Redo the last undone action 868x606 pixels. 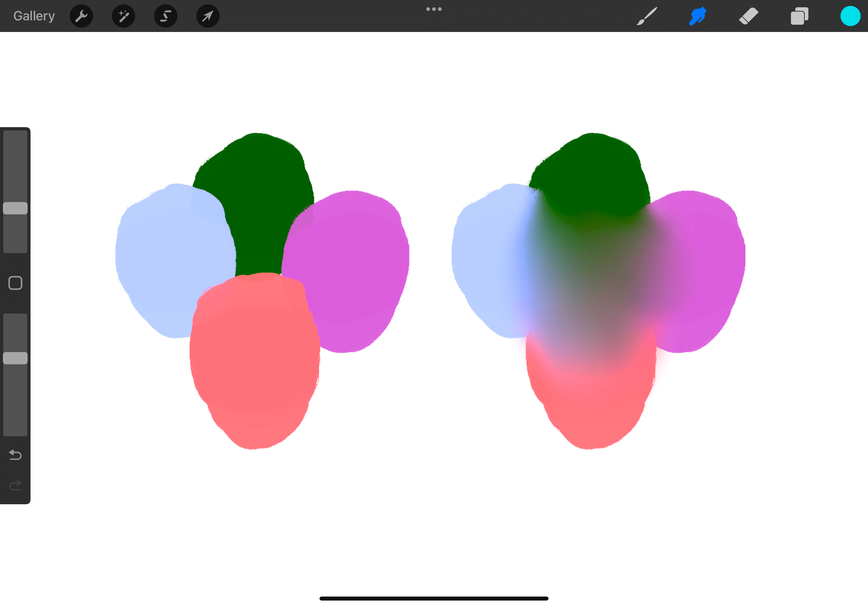[x=15, y=485]
